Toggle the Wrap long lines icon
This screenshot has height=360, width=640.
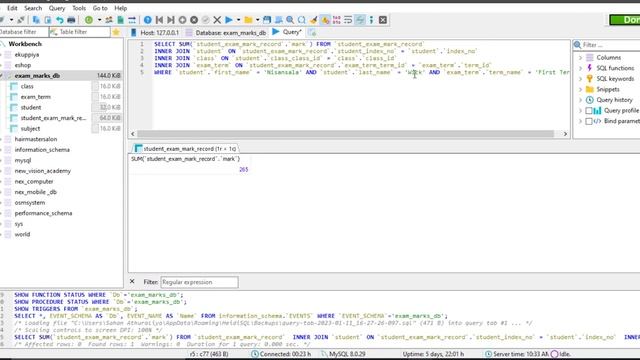click(348, 20)
